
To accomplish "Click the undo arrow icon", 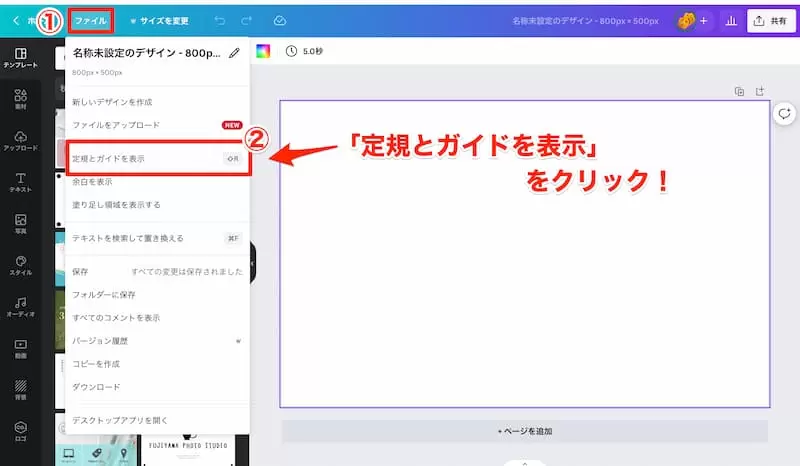I will pos(219,20).
